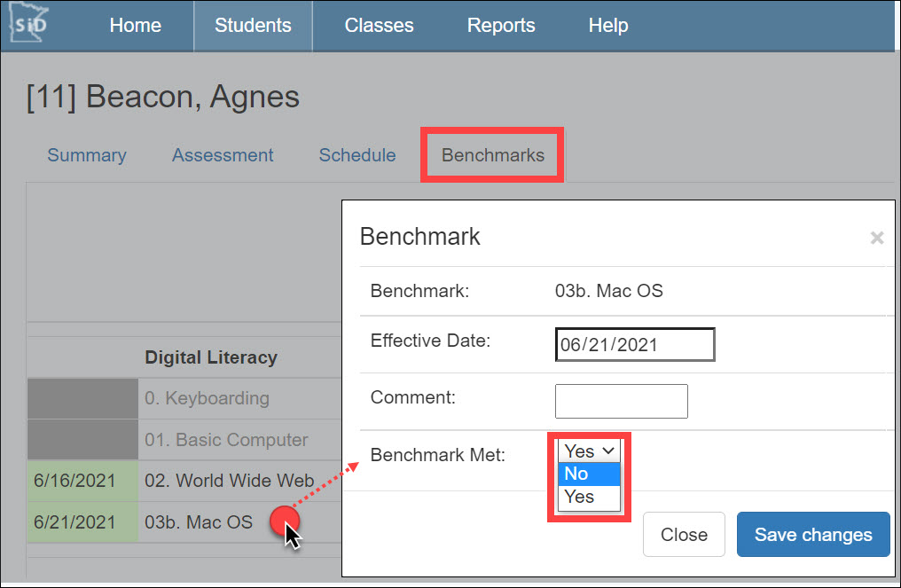This screenshot has height=588, width=901.
Task: Click the SiD Minnesota logo
Action: (29, 25)
